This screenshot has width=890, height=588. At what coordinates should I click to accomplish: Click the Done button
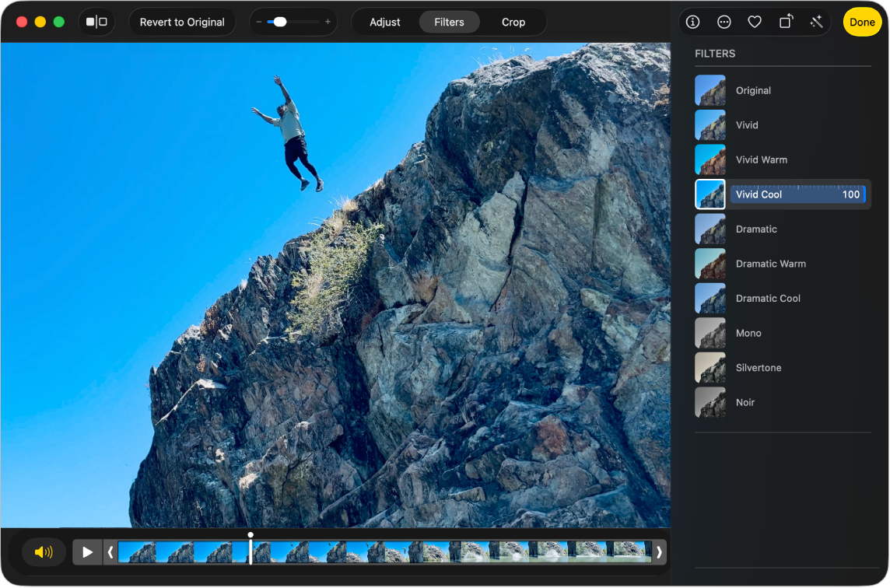coord(862,22)
